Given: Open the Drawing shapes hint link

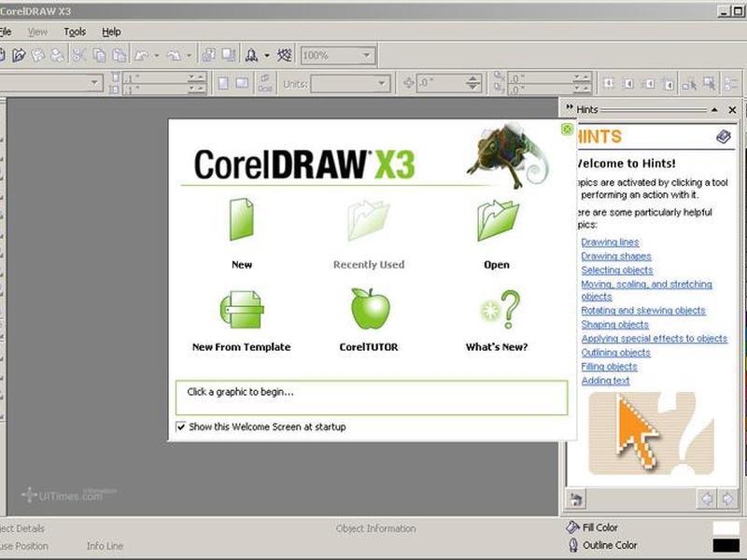Looking at the screenshot, I should click(616, 256).
